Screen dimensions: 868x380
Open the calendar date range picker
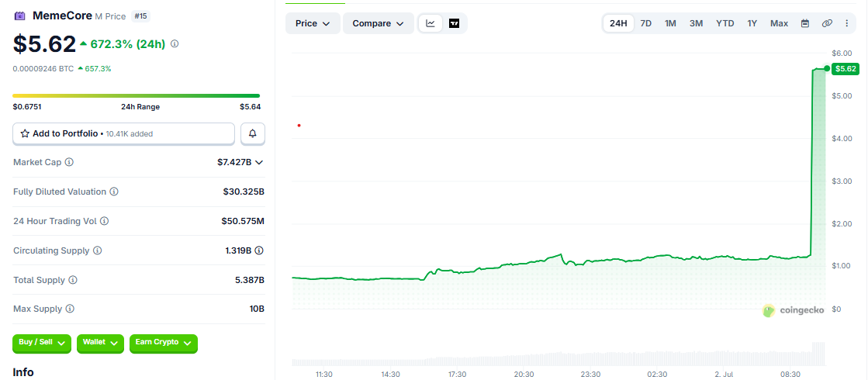(x=805, y=23)
